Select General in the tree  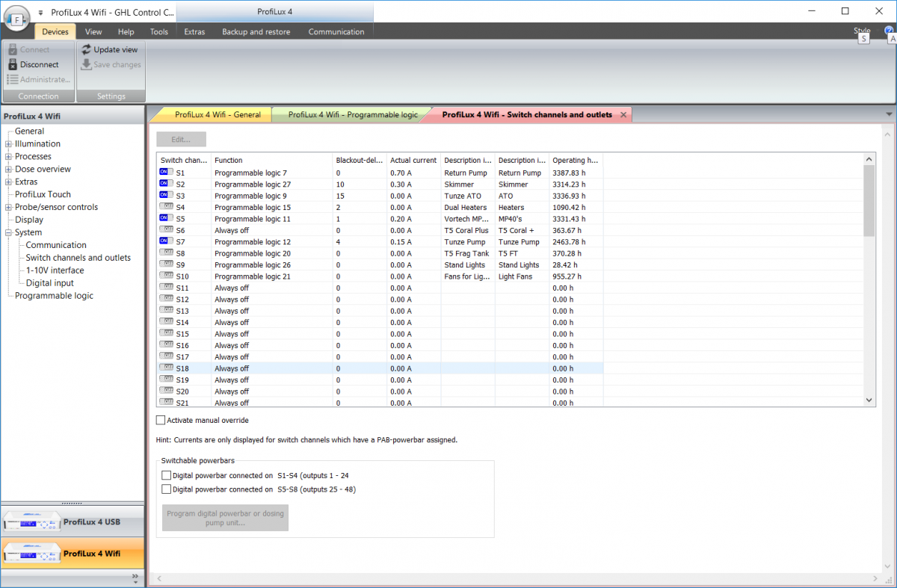tap(29, 131)
